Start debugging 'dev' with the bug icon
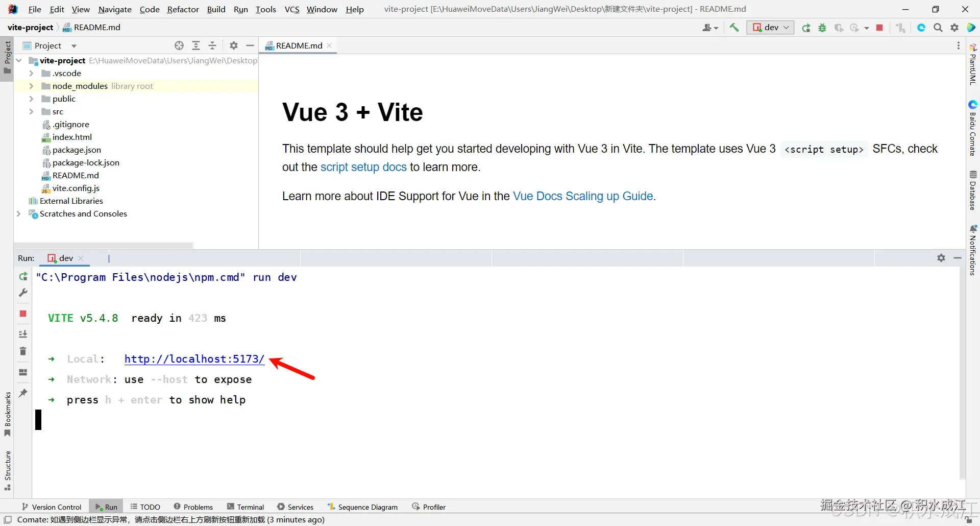The width and height of the screenshot is (980, 526). 822,28
